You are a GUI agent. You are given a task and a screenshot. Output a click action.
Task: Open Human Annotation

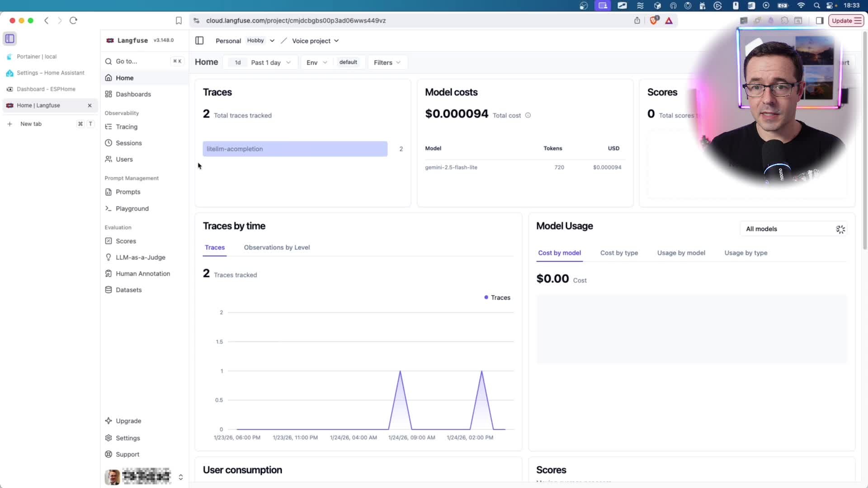[142, 274]
